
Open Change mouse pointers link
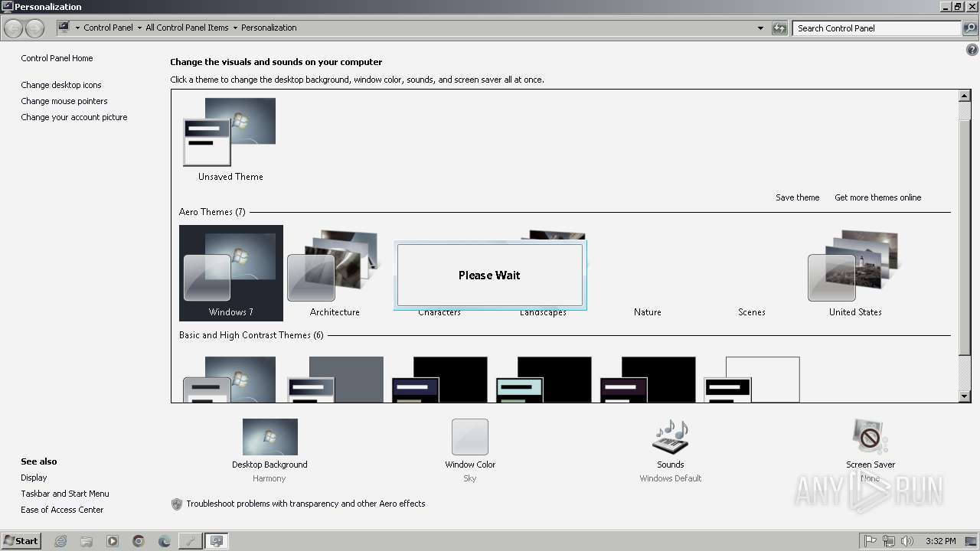click(64, 101)
